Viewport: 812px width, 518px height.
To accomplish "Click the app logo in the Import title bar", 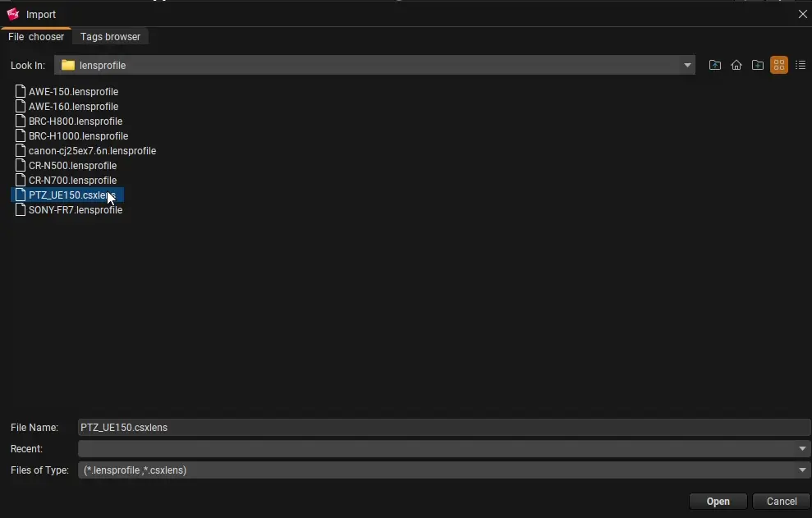I will pos(13,14).
